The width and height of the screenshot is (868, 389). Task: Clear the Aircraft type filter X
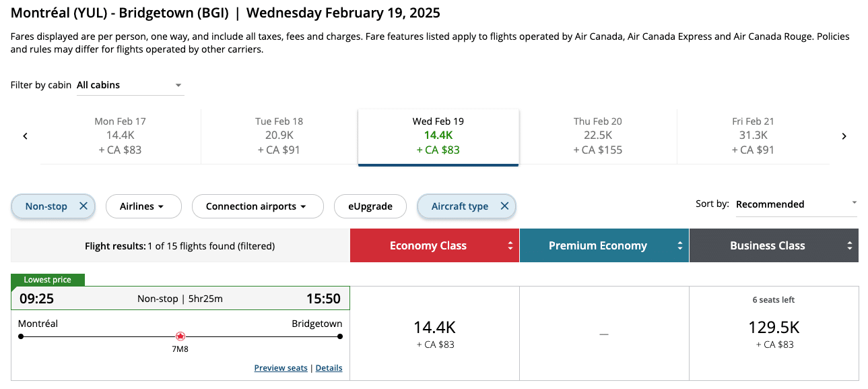click(504, 206)
